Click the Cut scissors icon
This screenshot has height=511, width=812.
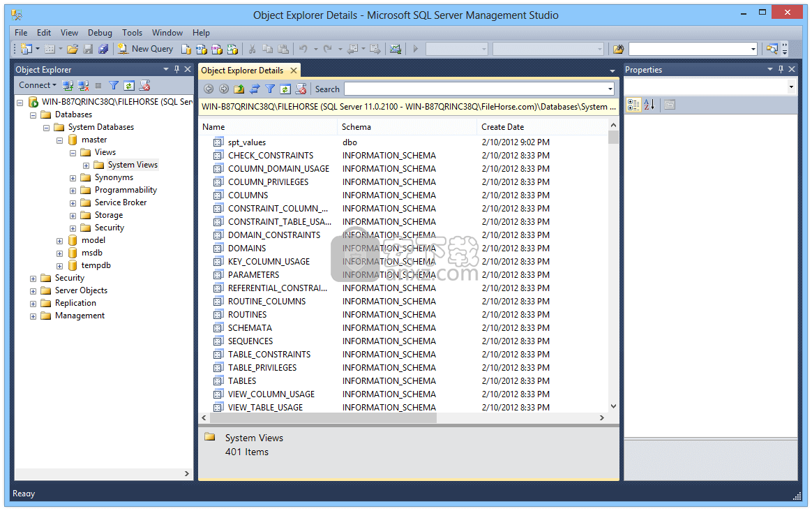pos(253,49)
